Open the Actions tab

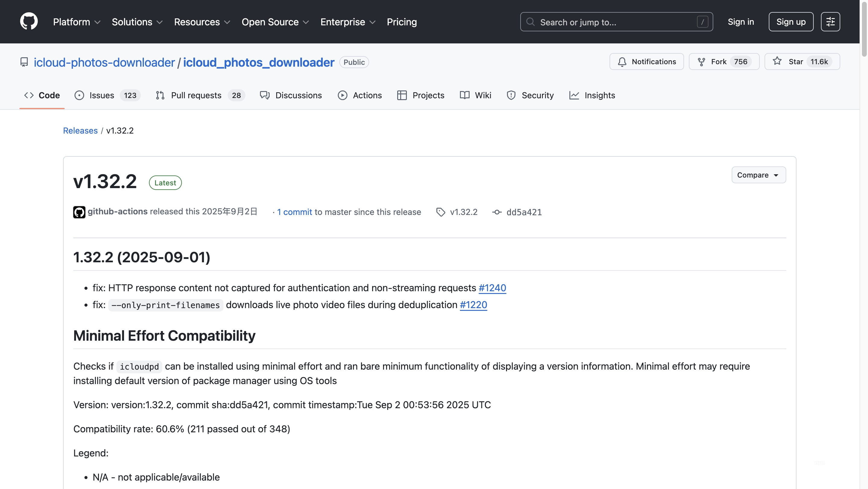click(x=360, y=95)
